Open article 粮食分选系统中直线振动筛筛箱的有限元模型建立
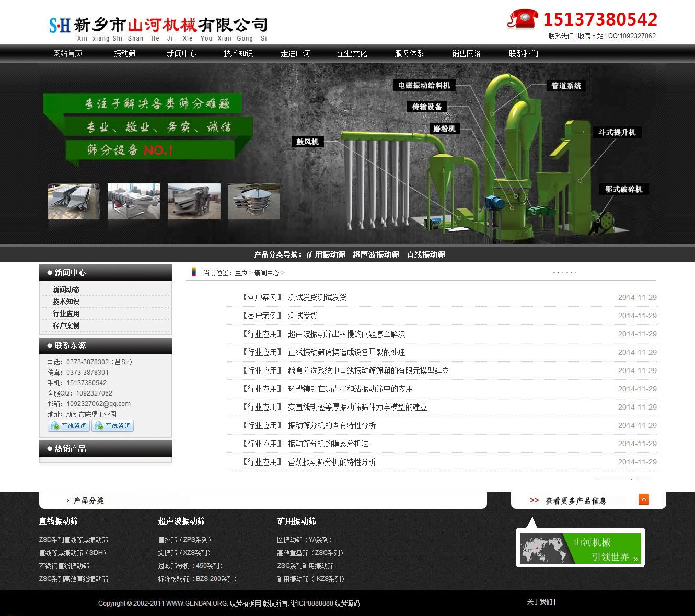 click(368, 370)
